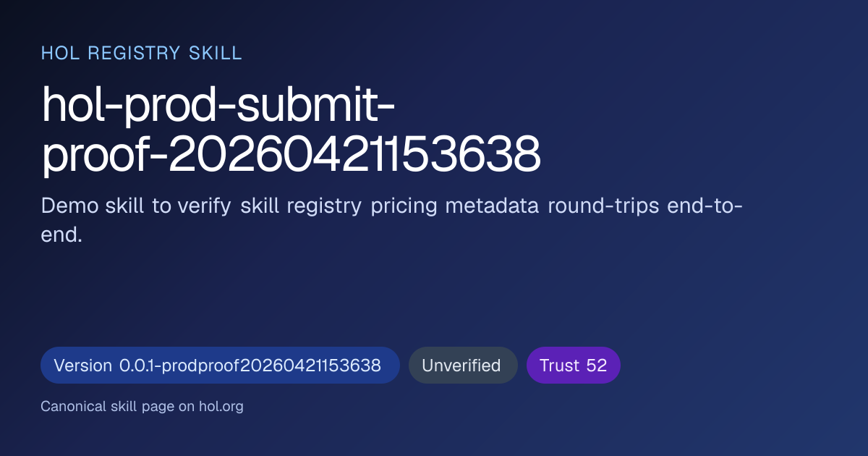Screen dimensions: 868x456
Task: Click the '0.0.1-prodproof20260421153638' version string
Action: (x=250, y=366)
